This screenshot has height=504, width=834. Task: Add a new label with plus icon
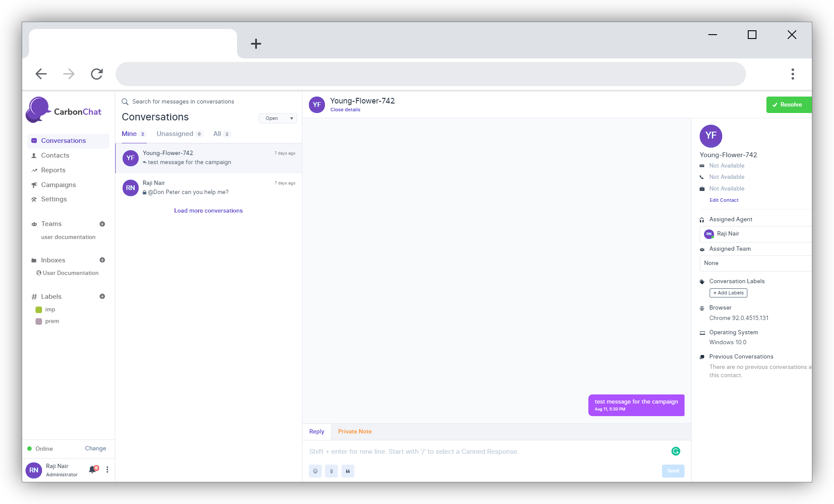click(102, 297)
